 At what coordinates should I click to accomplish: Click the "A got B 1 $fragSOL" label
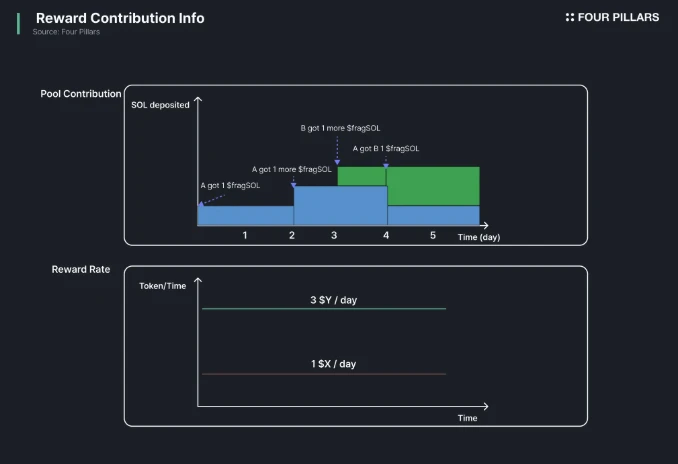[x=386, y=148]
